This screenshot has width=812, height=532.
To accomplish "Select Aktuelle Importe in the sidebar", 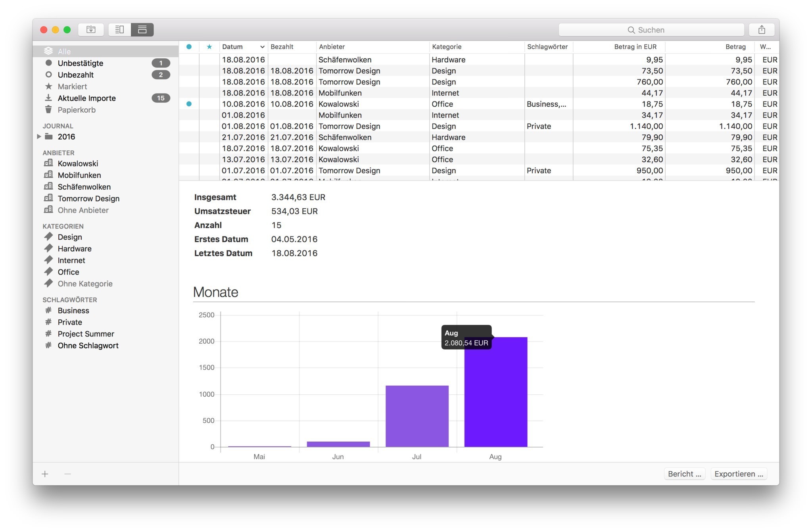I will 86,98.
